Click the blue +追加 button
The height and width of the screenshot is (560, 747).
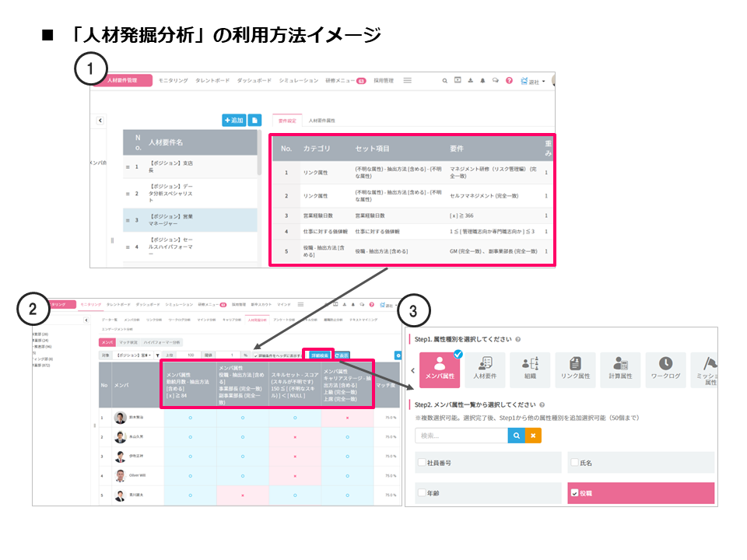pyautogui.click(x=234, y=121)
